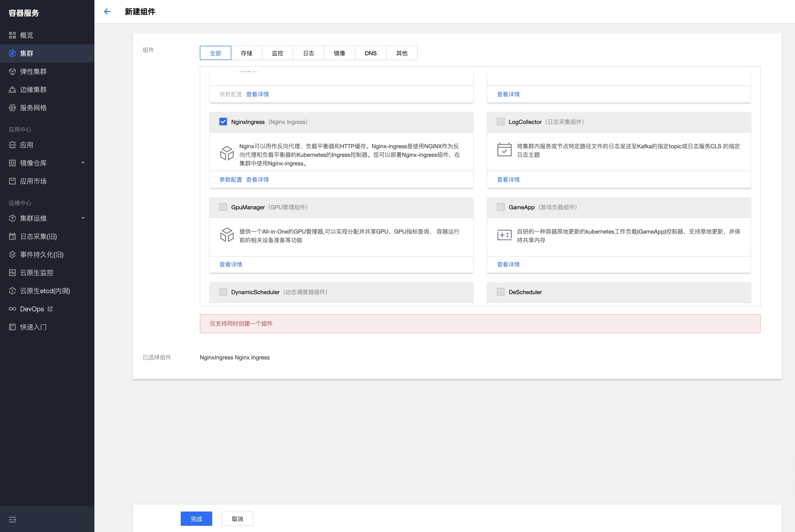
Task: Open 应用市场 from the sidebar
Action: click(33, 181)
